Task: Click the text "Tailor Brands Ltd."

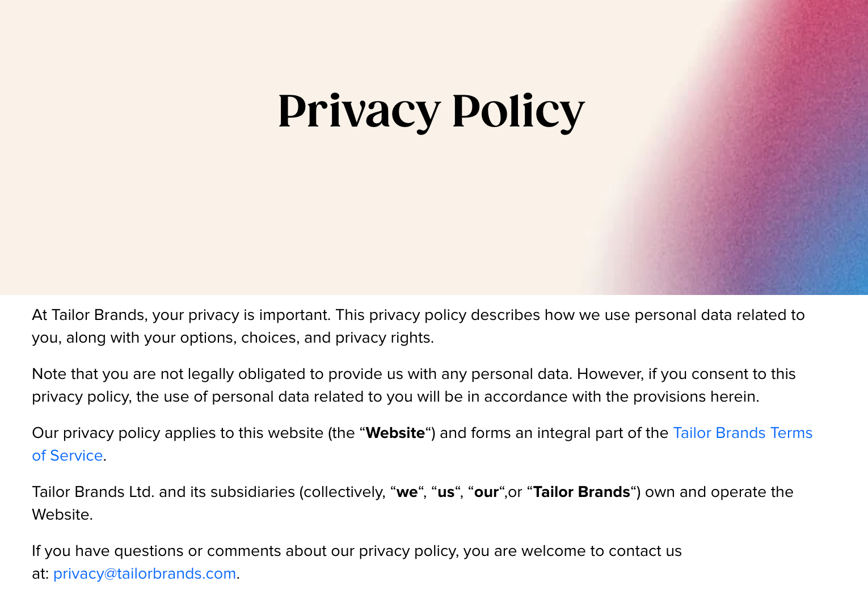Action: 93,492
